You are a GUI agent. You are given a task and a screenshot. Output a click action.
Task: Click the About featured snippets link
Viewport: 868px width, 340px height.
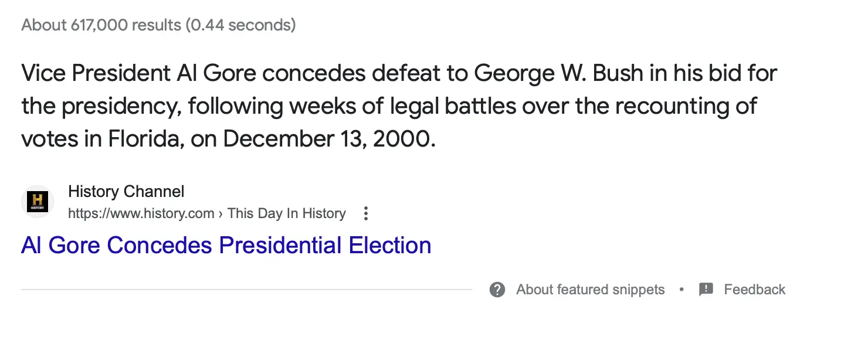(589, 289)
